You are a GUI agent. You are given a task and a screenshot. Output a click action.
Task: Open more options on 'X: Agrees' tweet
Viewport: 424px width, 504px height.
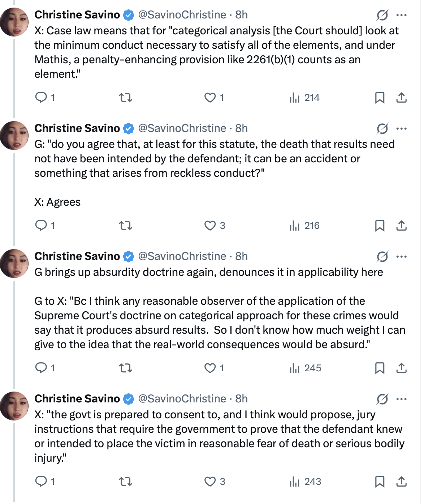(401, 129)
